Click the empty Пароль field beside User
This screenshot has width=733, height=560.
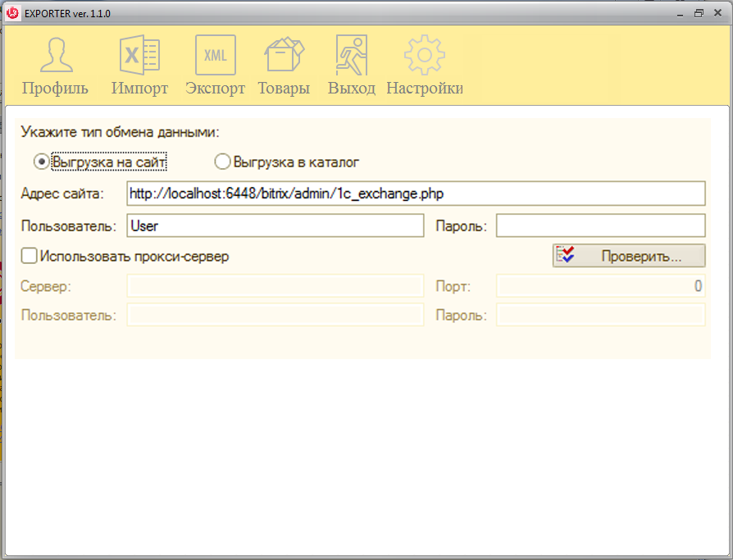[600, 225]
